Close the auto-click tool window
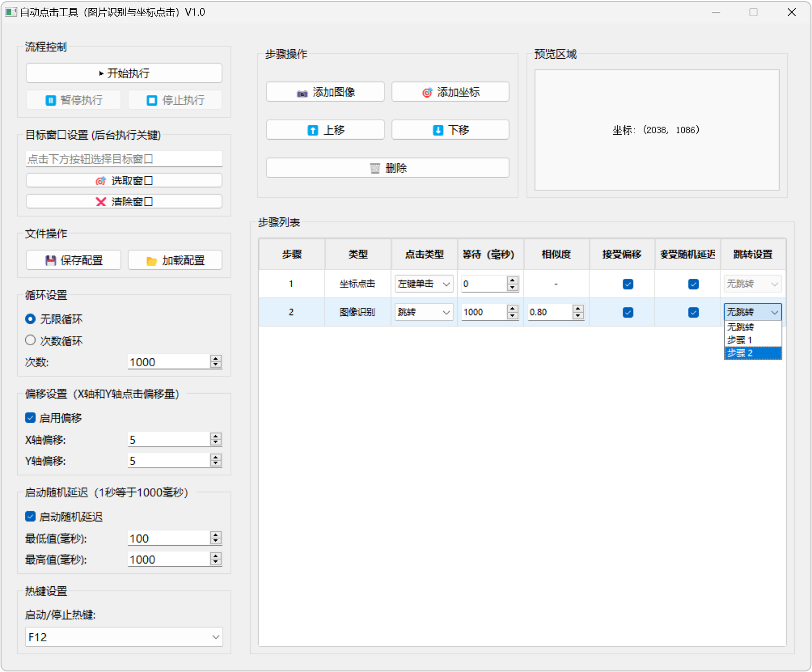 pos(792,12)
